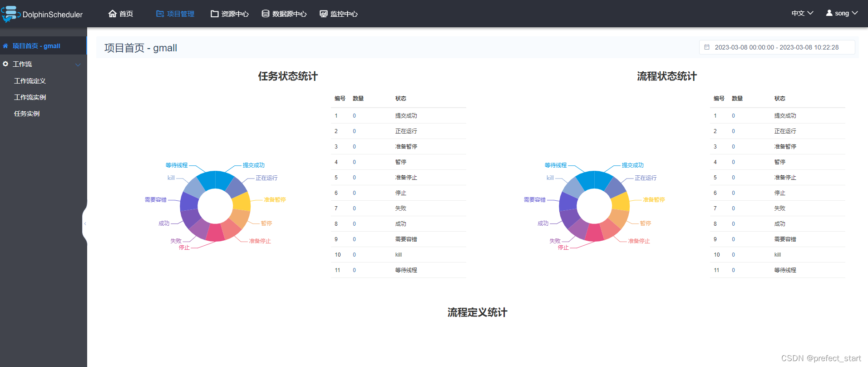This screenshot has width=868, height=367.
Task: Open the song user dropdown
Action: [x=842, y=13]
